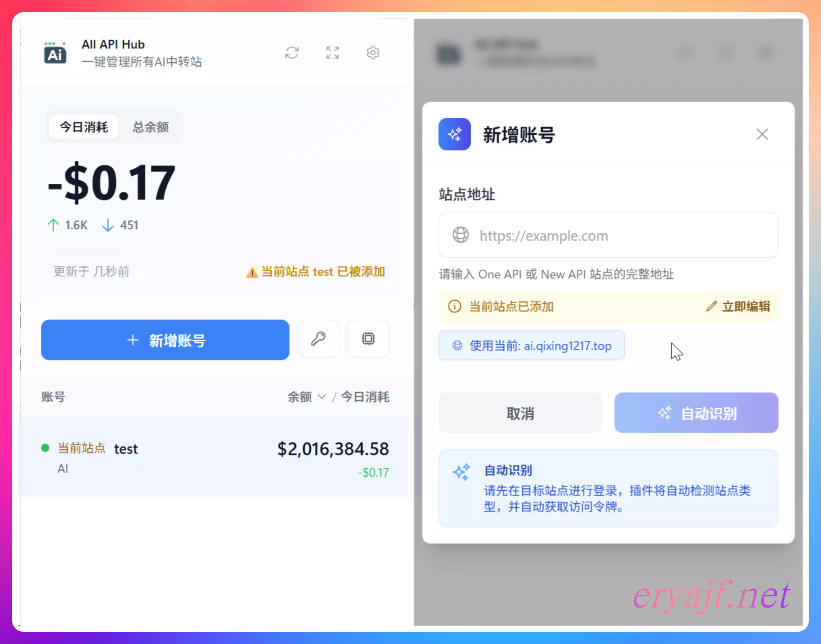The height and width of the screenshot is (644, 821).
Task: Click the model list chip icon
Action: (x=368, y=339)
